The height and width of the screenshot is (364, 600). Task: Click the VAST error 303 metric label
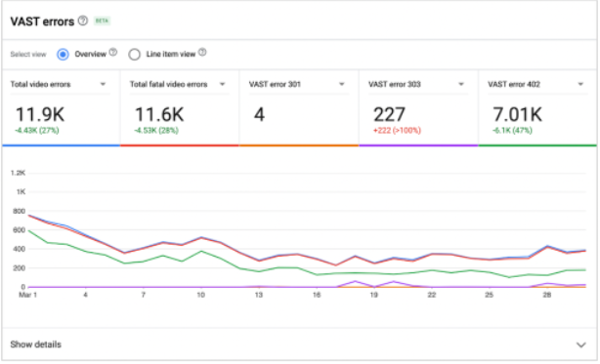[395, 84]
